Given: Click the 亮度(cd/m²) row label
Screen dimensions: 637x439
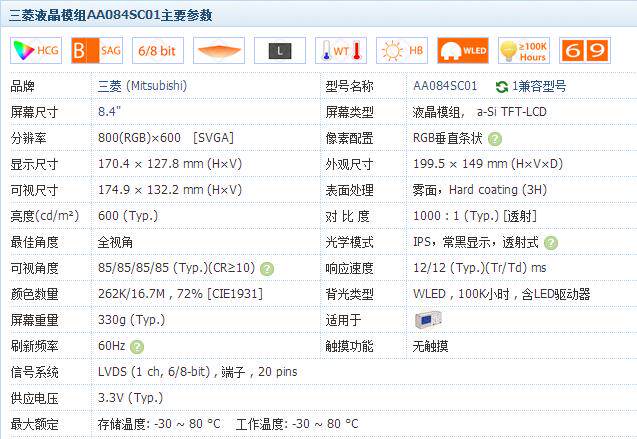Looking at the screenshot, I should [x=45, y=216].
